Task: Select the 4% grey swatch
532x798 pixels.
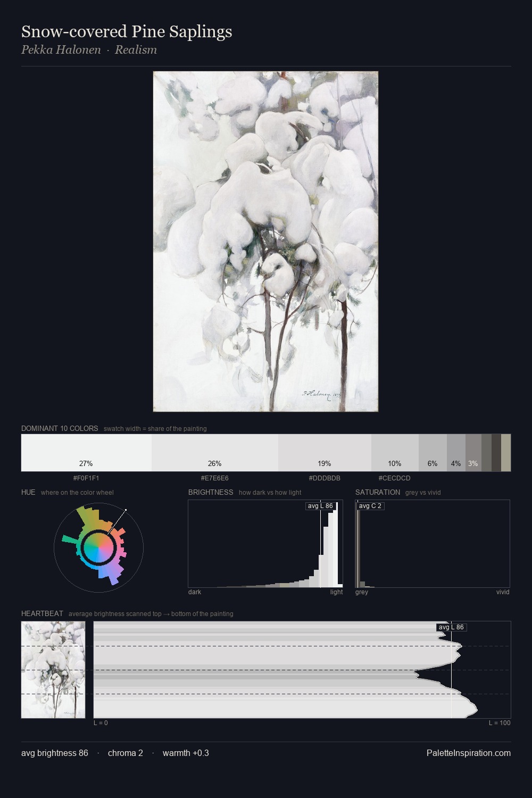Action: pyautogui.click(x=456, y=453)
